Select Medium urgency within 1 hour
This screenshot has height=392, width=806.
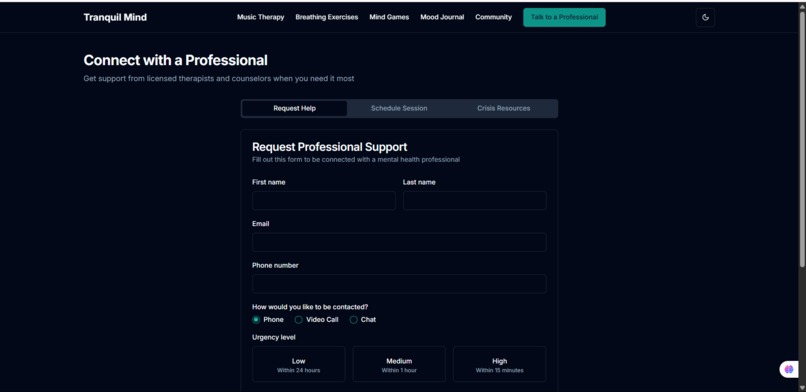399,364
